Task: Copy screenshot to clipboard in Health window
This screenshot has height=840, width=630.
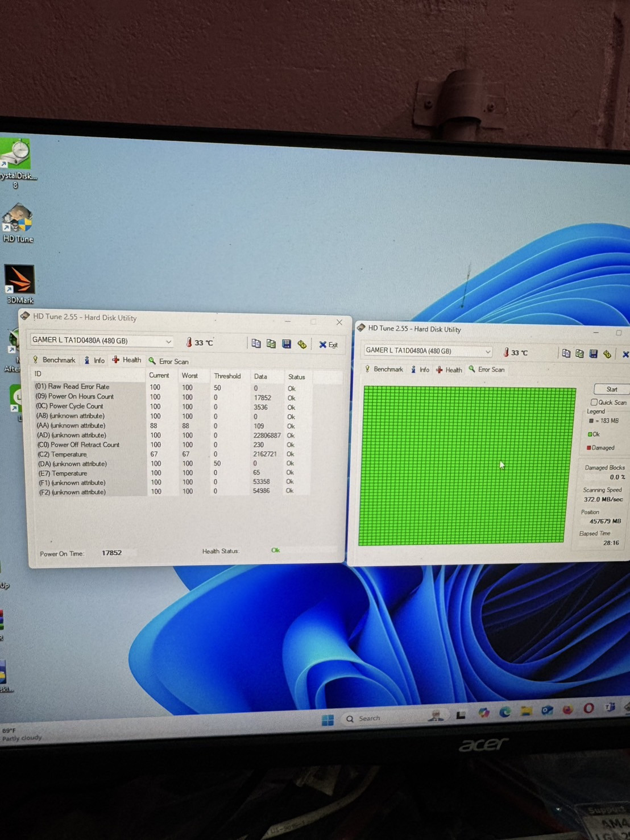Action: [x=271, y=344]
